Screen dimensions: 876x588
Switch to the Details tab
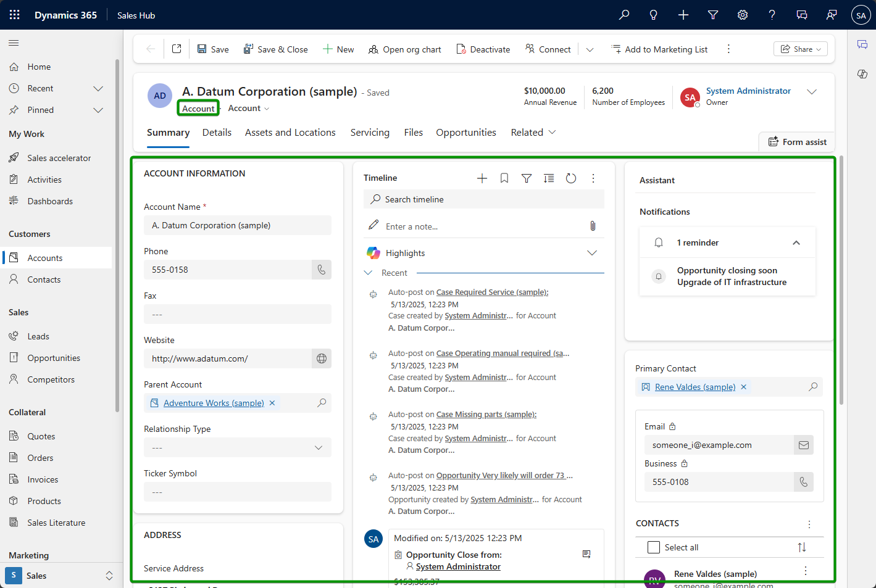[217, 133]
